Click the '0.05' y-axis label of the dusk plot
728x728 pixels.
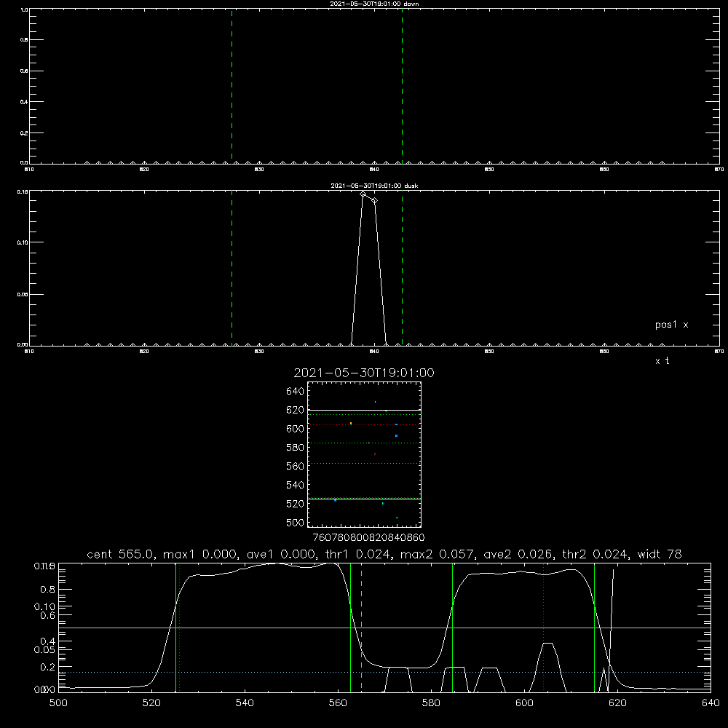(x=23, y=294)
